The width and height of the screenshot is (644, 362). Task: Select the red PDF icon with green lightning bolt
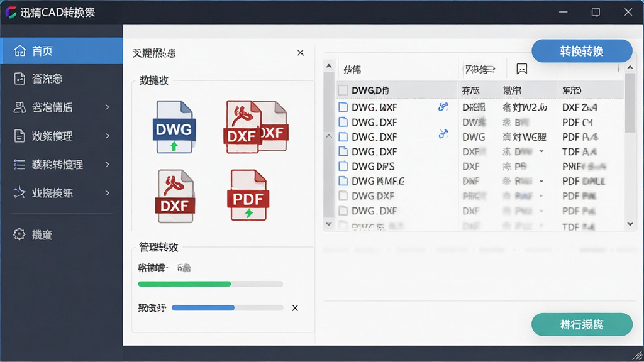[248, 195]
